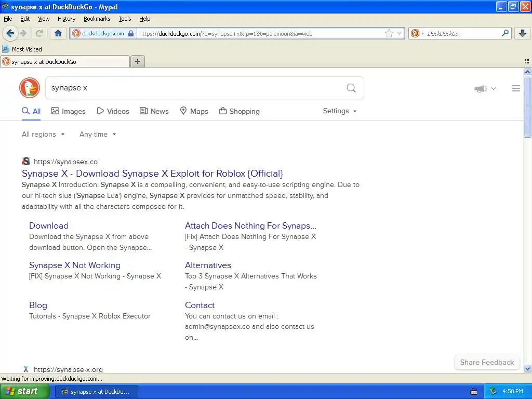Screen dimensions: 532x399
Task: Click the padlock site identity icon
Action: (131, 33)
